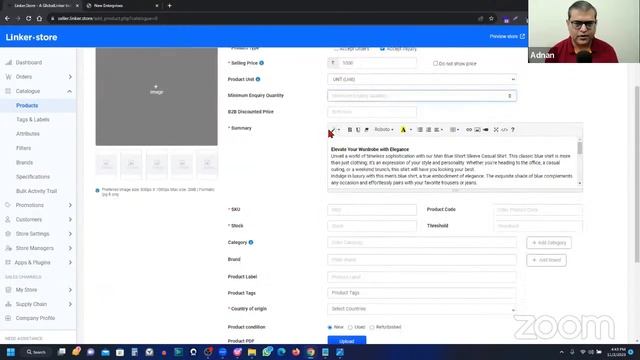Open WhatsApp from the taskbar

click(267, 352)
